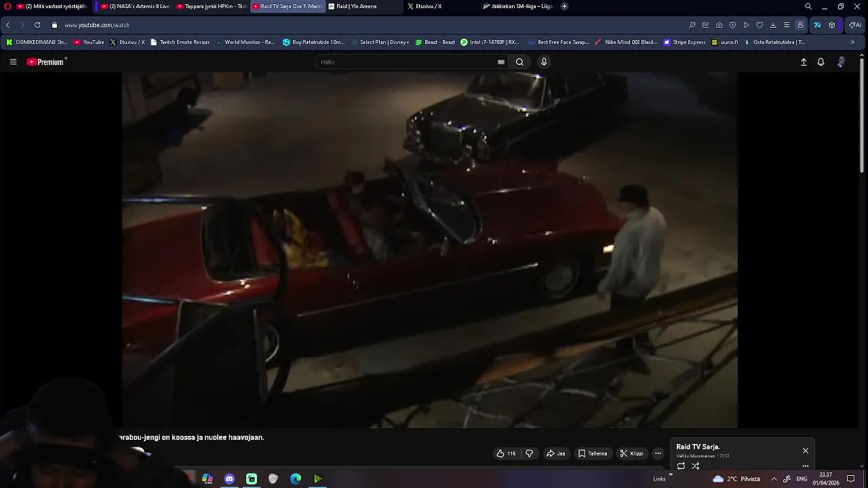Close the Raid TV Sarja playlist panel

click(x=806, y=451)
